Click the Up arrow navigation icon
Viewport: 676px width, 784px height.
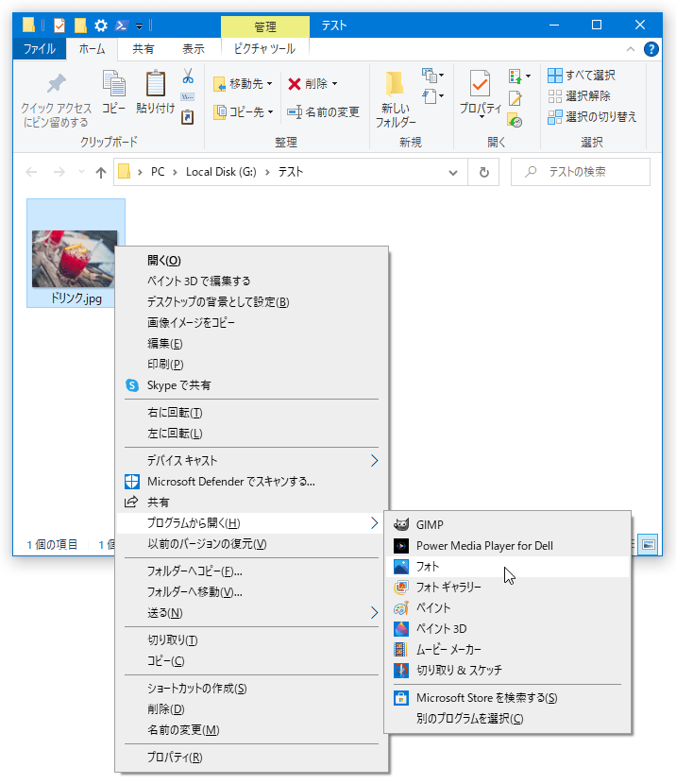[x=101, y=173]
